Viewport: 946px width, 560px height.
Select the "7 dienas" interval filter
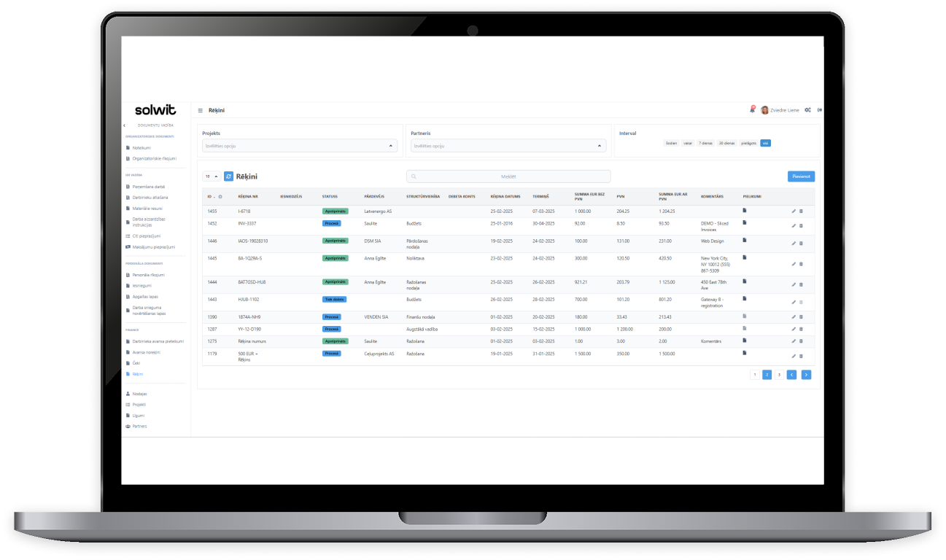click(x=705, y=143)
